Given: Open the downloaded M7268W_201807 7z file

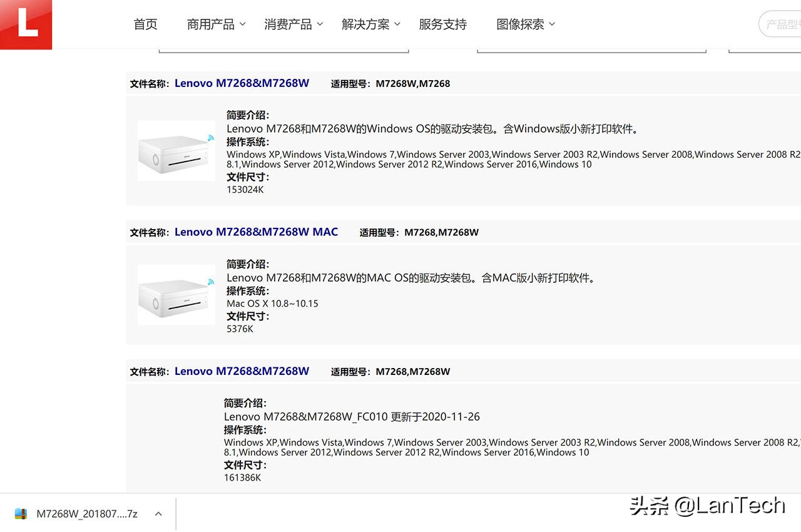Looking at the screenshot, I should (88, 513).
